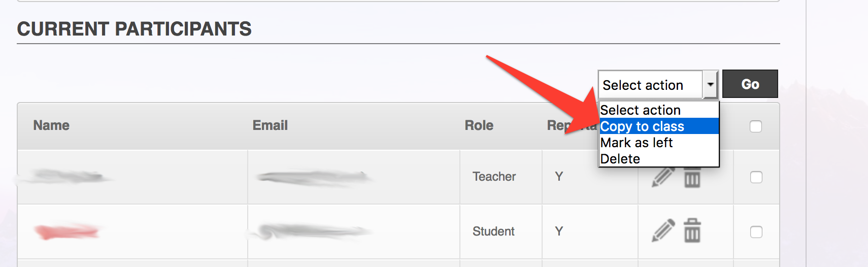Delete the Student participant using trash icon
Screen dimensions: 868x267
[x=692, y=230]
